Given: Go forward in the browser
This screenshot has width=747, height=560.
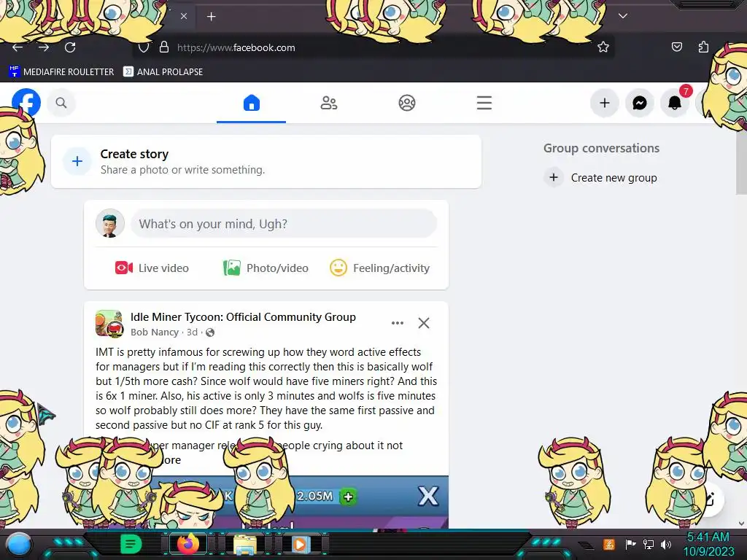Looking at the screenshot, I should (x=44, y=47).
